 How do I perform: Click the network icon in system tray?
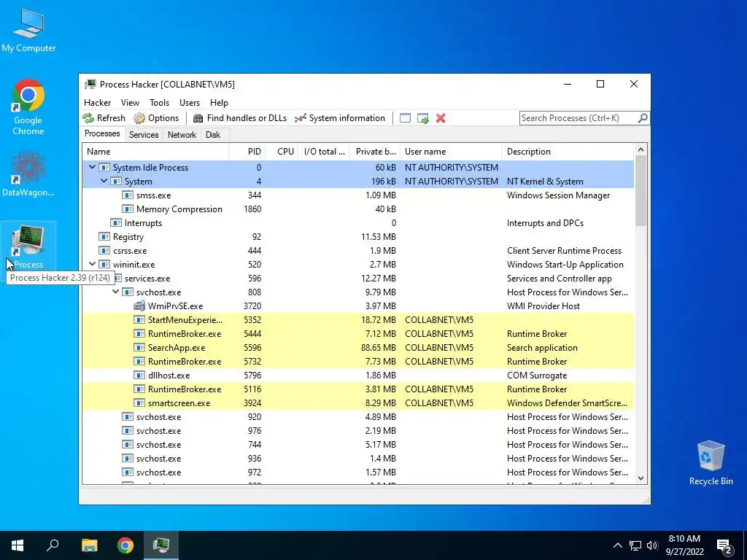point(635,545)
